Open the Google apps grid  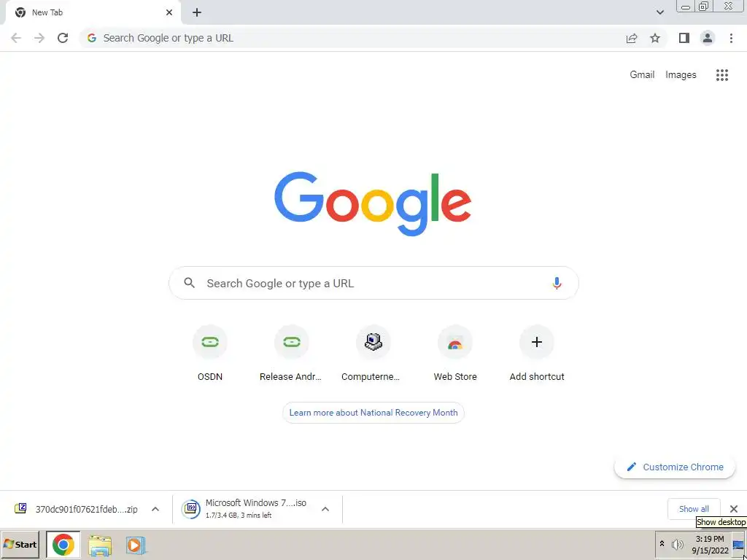722,75
